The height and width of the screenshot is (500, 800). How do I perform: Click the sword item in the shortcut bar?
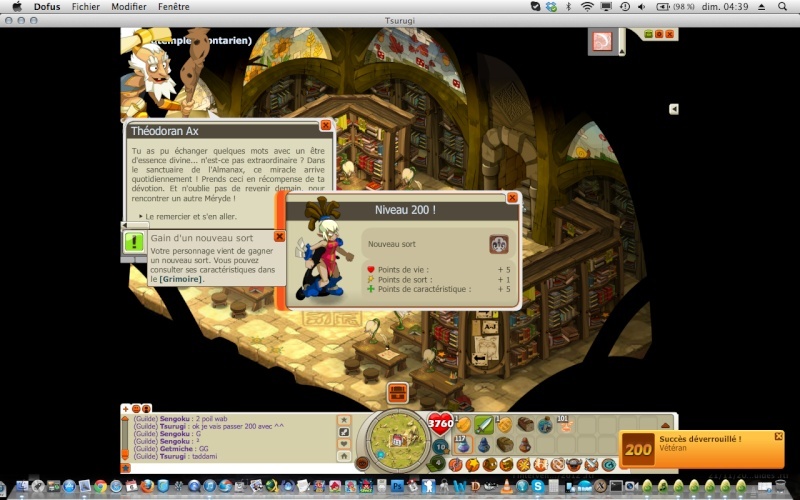click(x=484, y=424)
